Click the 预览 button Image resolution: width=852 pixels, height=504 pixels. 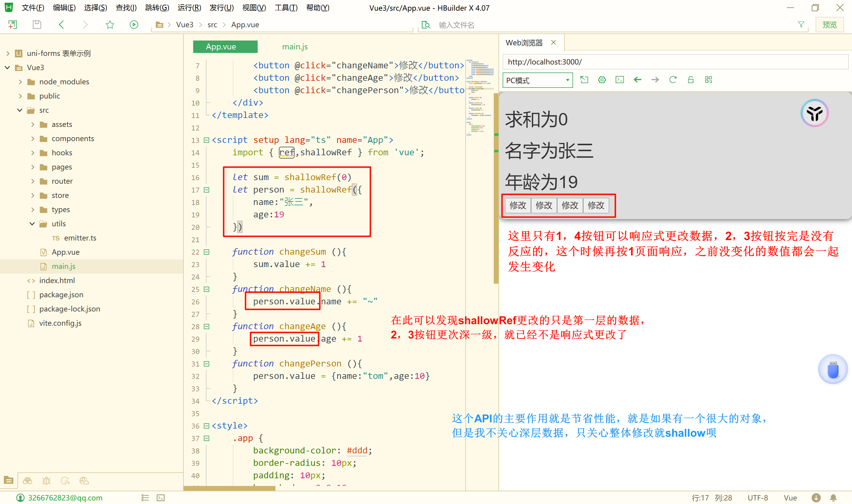[x=829, y=25]
